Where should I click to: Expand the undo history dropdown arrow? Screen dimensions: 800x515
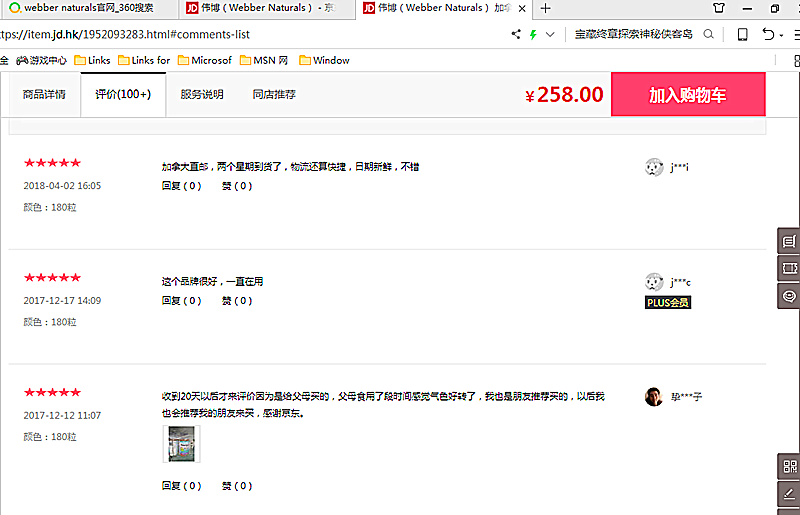pos(781,35)
